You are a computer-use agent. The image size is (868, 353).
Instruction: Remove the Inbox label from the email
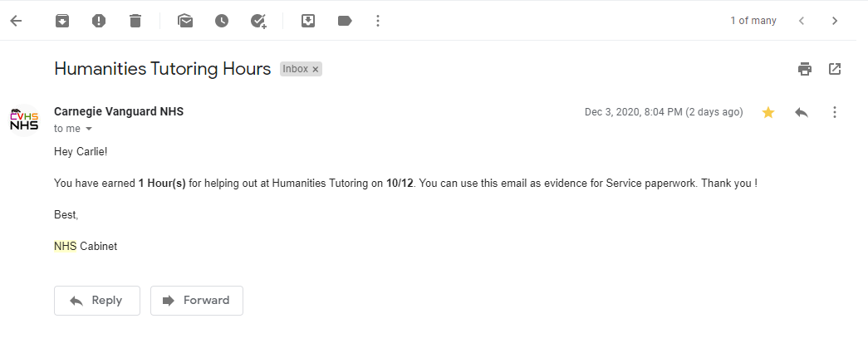pyautogui.click(x=316, y=69)
